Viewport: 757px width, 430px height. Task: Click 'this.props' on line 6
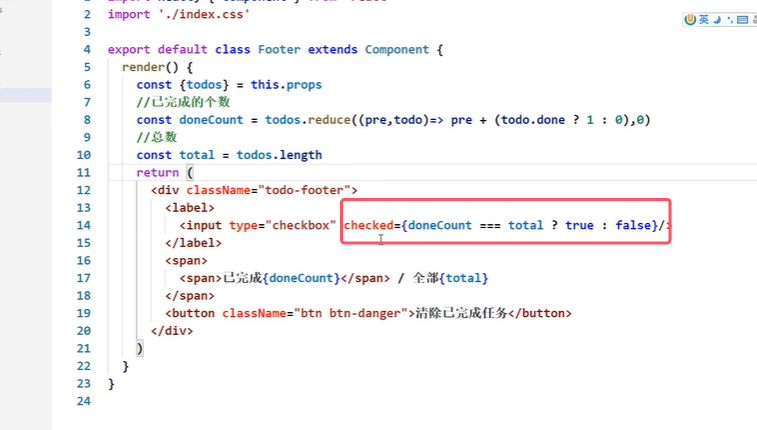286,85
